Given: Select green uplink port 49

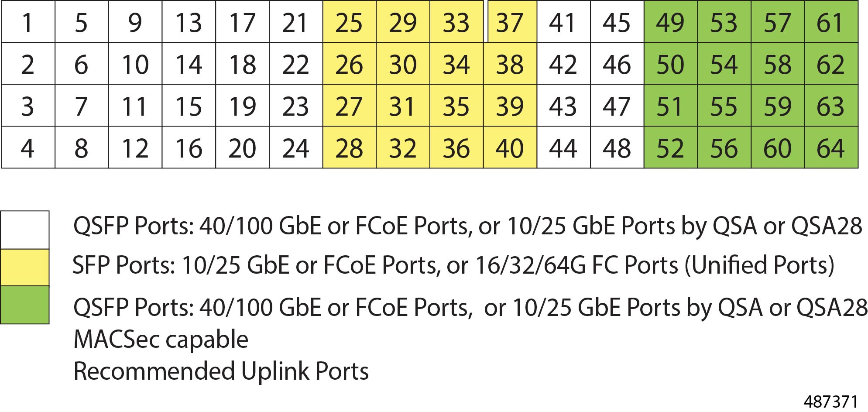Looking at the screenshot, I should click(671, 22).
